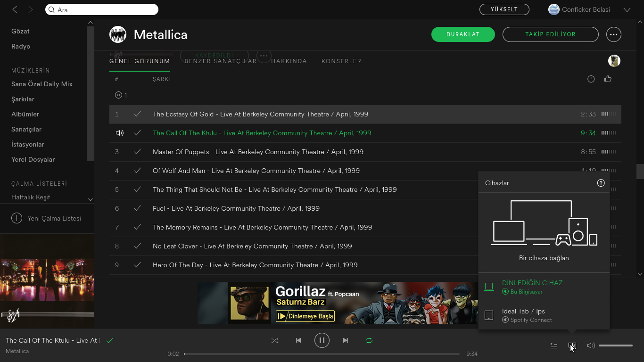Switch to the KONSERLER tab

click(341, 61)
